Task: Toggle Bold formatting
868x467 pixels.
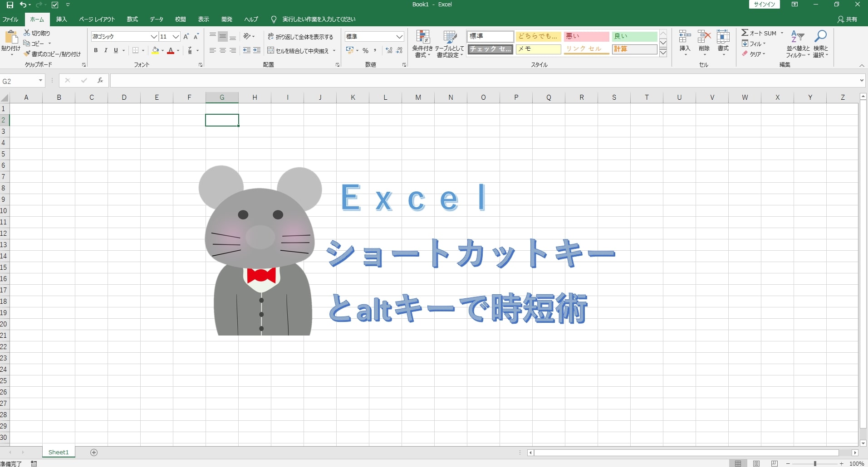Action: click(96, 50)
